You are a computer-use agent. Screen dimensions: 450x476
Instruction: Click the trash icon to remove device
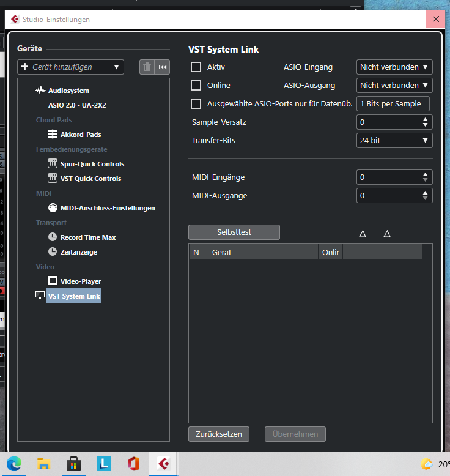click(x=147, y=67)
